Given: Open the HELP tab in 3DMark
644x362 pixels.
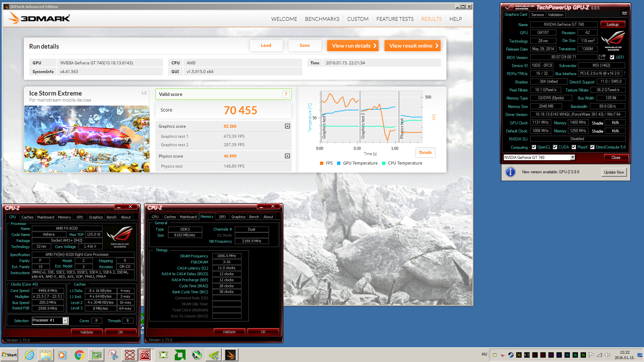Looking at the screenshot, I should (455, 19).
